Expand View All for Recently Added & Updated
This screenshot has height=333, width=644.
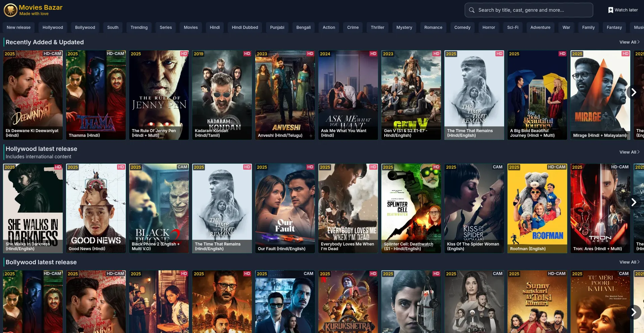tap(629, 42)
